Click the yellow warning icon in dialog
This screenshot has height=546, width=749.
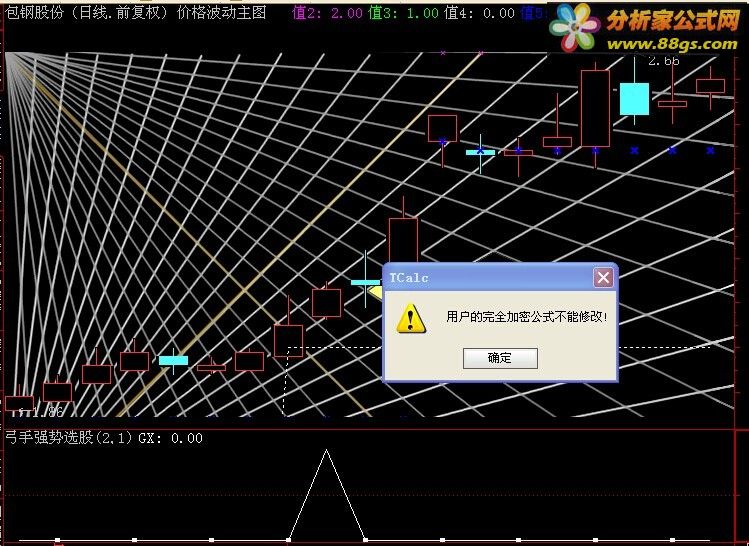tap(411, 318)
